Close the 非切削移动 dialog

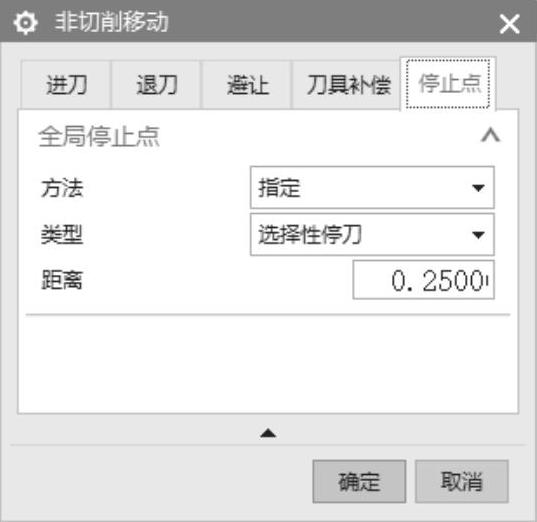point(509,24)
